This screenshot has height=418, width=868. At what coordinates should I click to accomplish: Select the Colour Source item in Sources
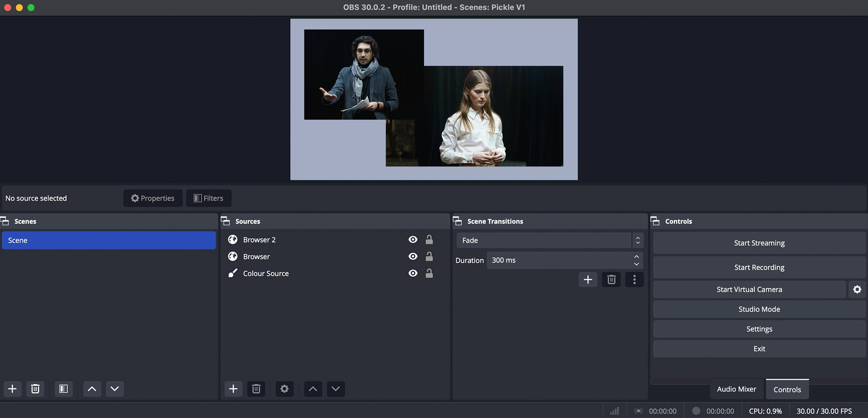(266, 274)
